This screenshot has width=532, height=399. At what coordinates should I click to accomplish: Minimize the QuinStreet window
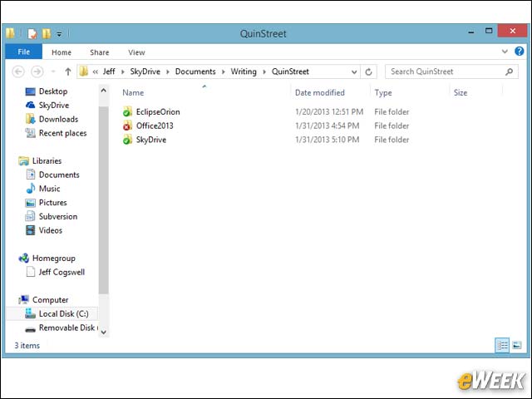pyautogui.click(x=471, y=32)
